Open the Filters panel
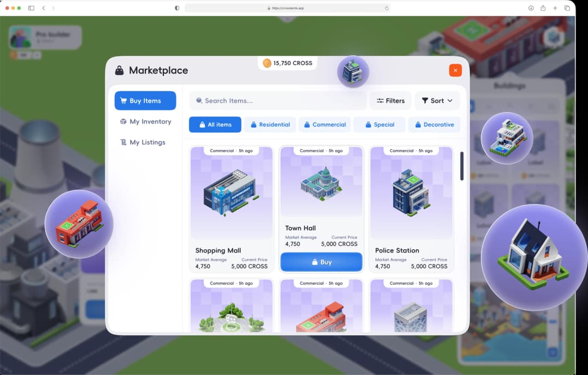Image resolution: width=588 pixels, height=375 pixels. [390, 101]
